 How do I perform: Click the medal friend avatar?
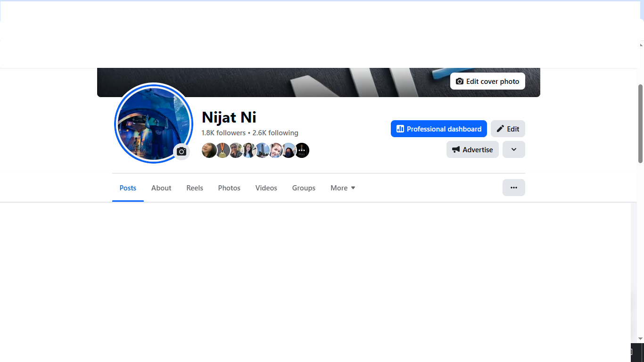223,150
